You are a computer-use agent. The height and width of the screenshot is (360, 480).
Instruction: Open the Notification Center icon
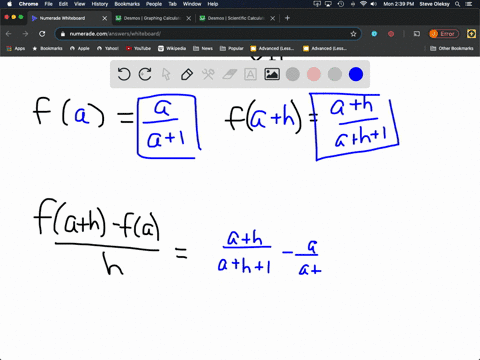click(x=469, y=4)
